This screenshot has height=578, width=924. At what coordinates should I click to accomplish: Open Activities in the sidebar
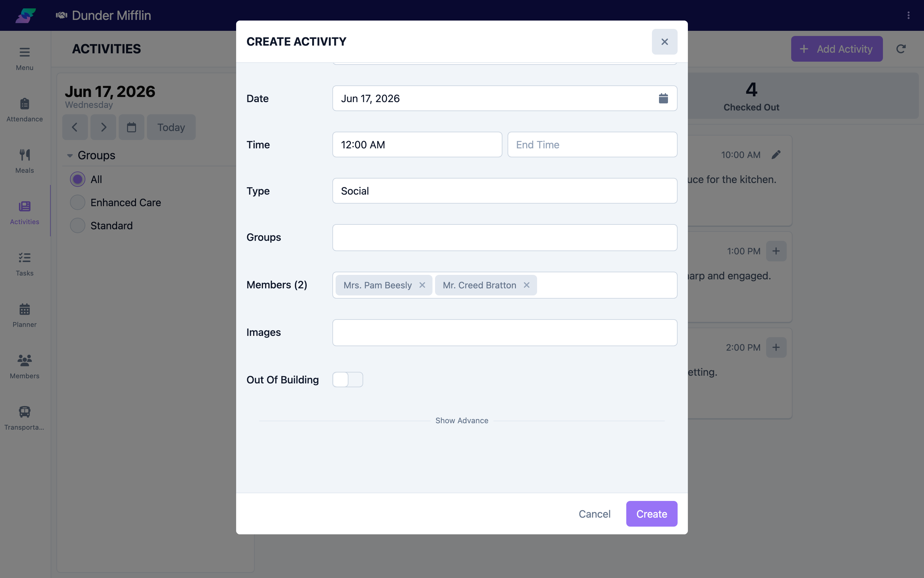pyautogui.click(x=24, y=213)
